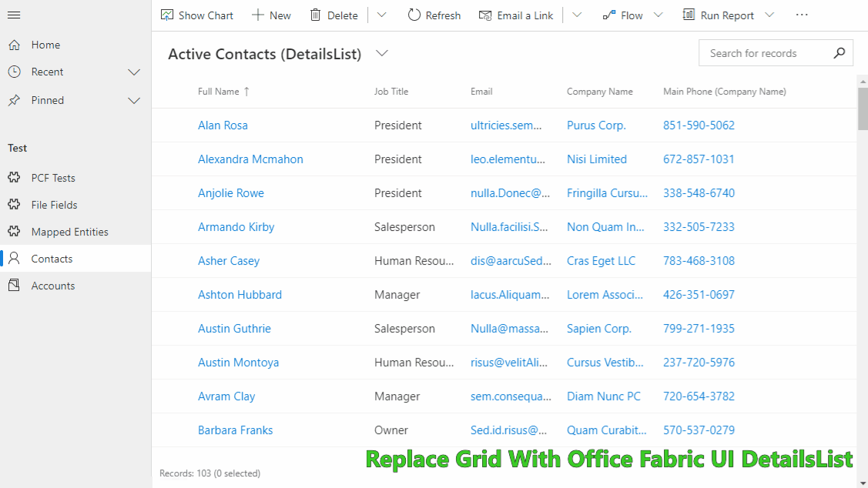Click the vertical scrollbar thumb

click(863, 109)
